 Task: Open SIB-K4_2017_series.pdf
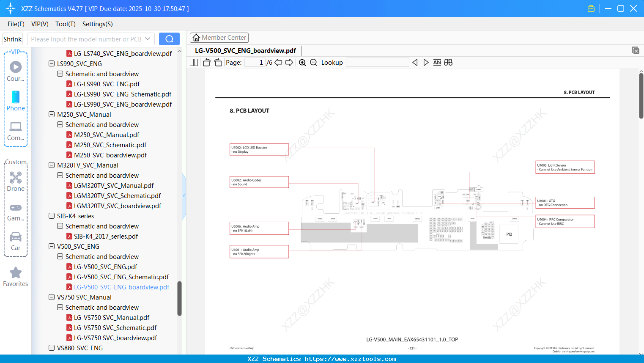tap(102, 236)
